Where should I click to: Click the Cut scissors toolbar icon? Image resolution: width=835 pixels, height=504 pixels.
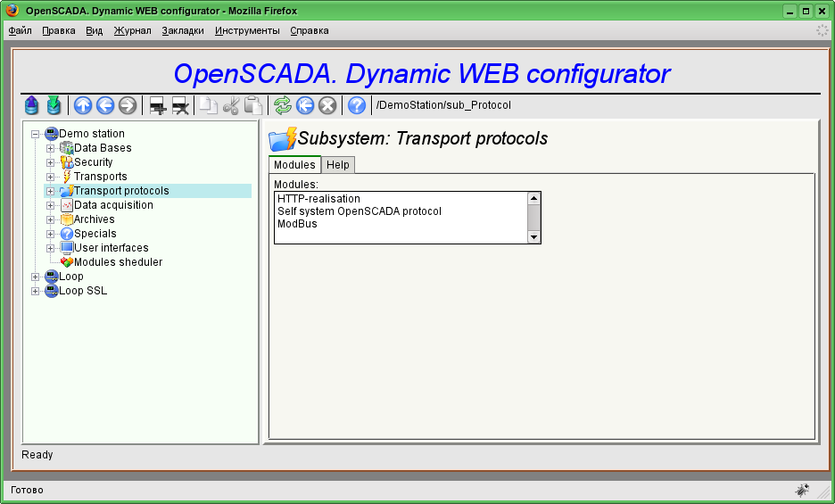pos(230,105)
